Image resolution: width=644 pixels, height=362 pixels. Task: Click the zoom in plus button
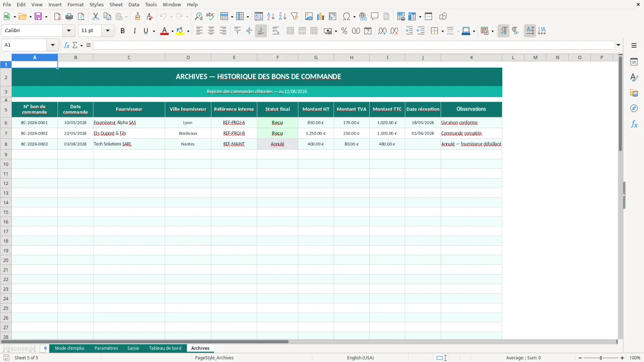tap(623, 358)
